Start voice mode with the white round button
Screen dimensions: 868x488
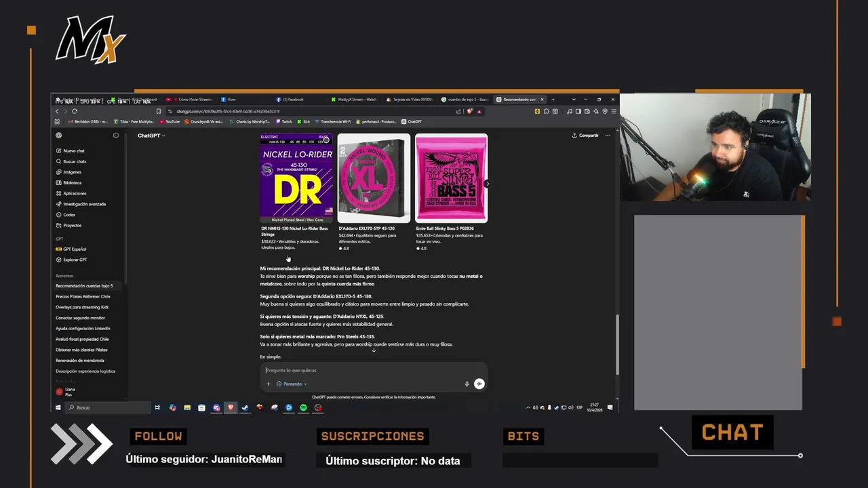[479, 384]
